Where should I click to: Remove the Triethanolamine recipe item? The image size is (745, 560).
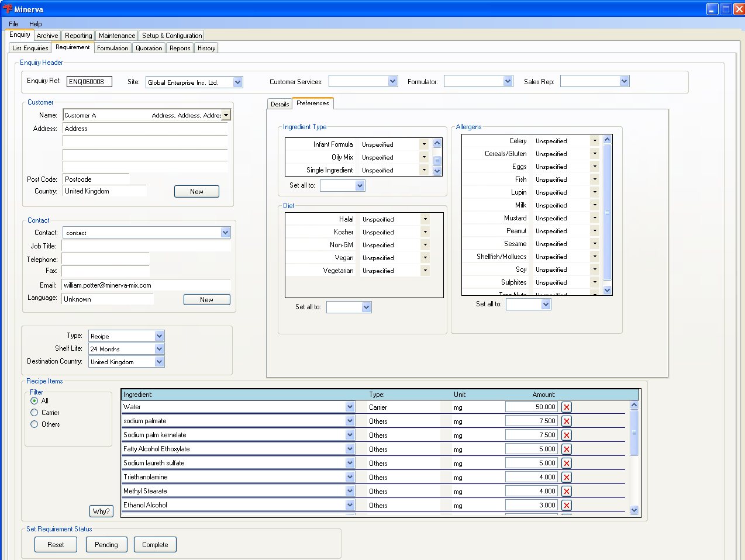click(566, 478)
